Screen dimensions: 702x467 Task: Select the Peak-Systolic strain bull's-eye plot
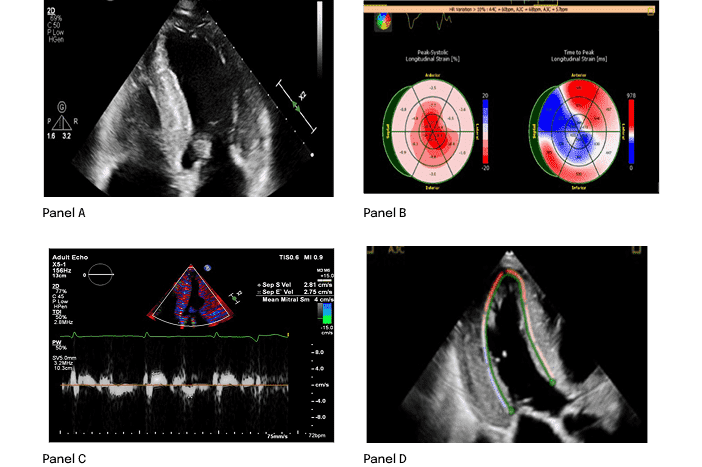pos(428,132)
